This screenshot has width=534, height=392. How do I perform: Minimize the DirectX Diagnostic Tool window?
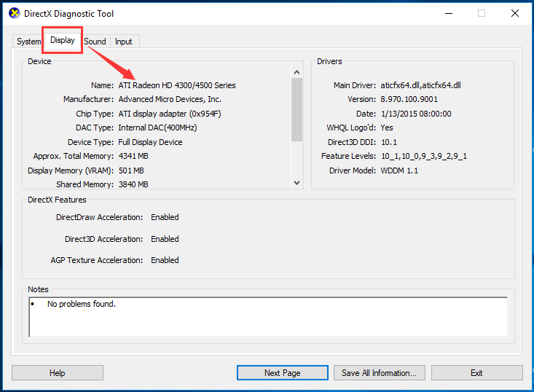coord(449,14)
